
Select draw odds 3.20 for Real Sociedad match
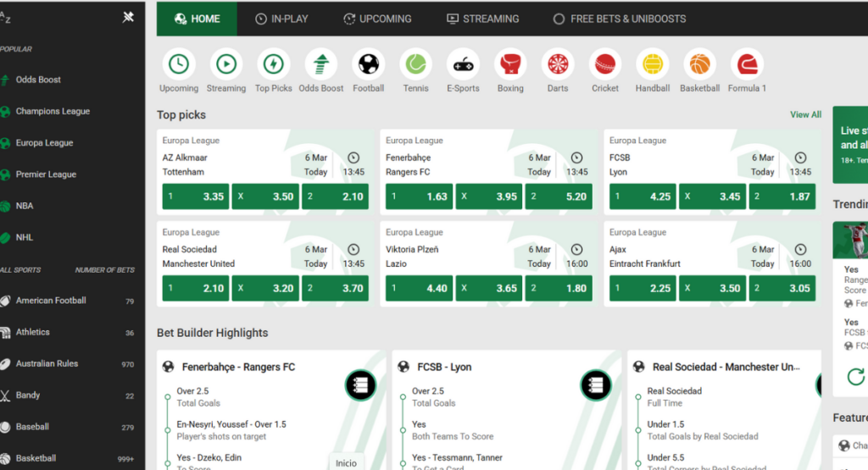265,288
